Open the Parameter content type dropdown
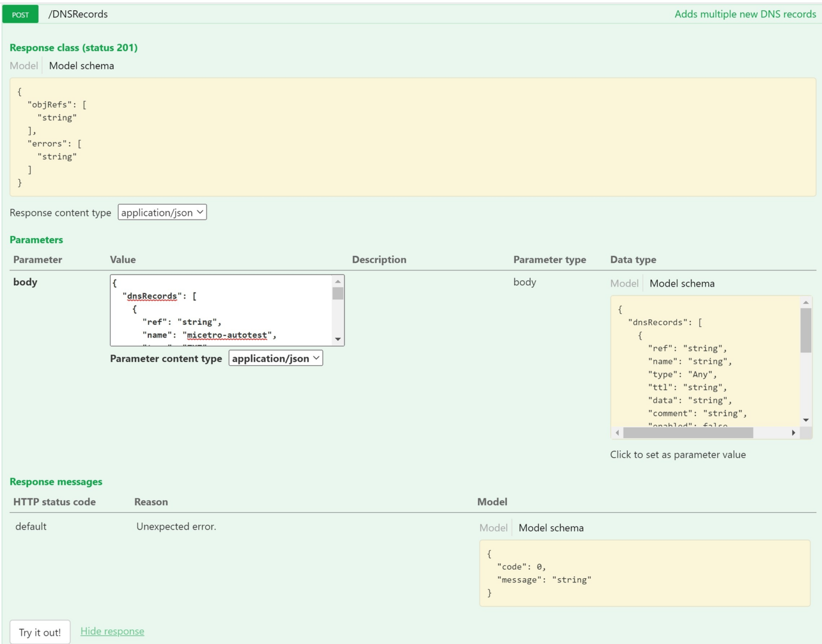Screen dimensions: 822x644 275,358
